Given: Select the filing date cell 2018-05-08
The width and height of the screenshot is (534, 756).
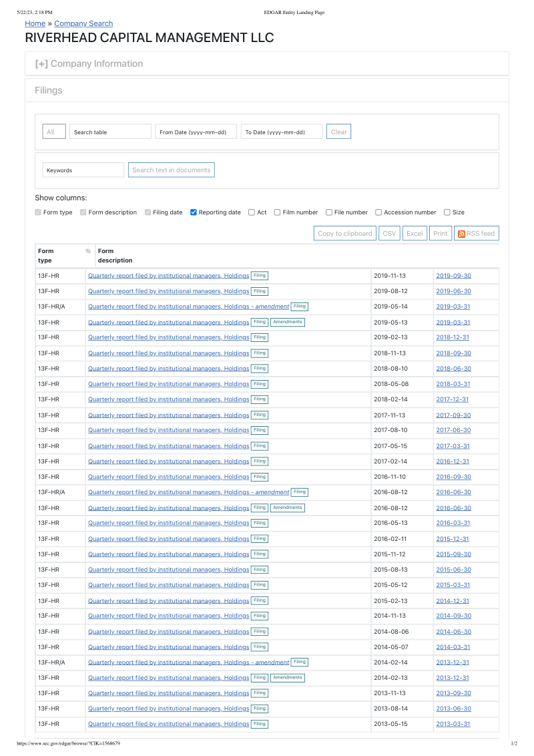Looking at the screenshot, I should pyautogui.click(x=402, y=384).
